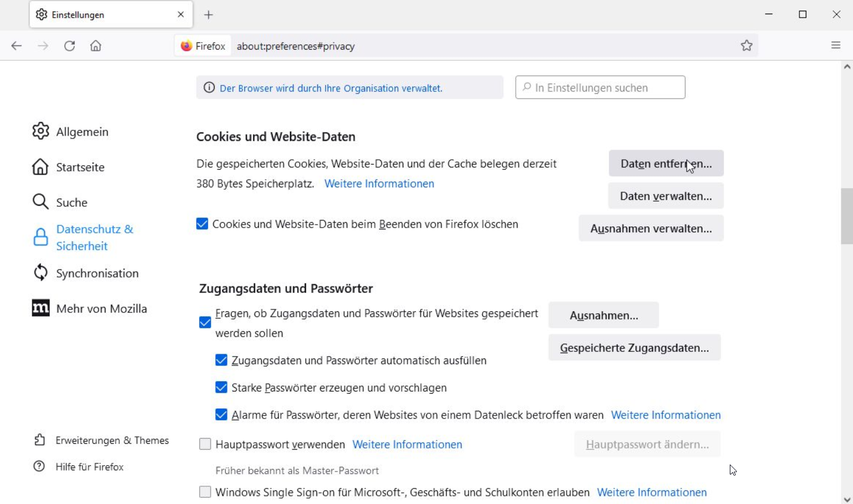
Task: Click the organisation managed browser notice
Action: (350, 88)
